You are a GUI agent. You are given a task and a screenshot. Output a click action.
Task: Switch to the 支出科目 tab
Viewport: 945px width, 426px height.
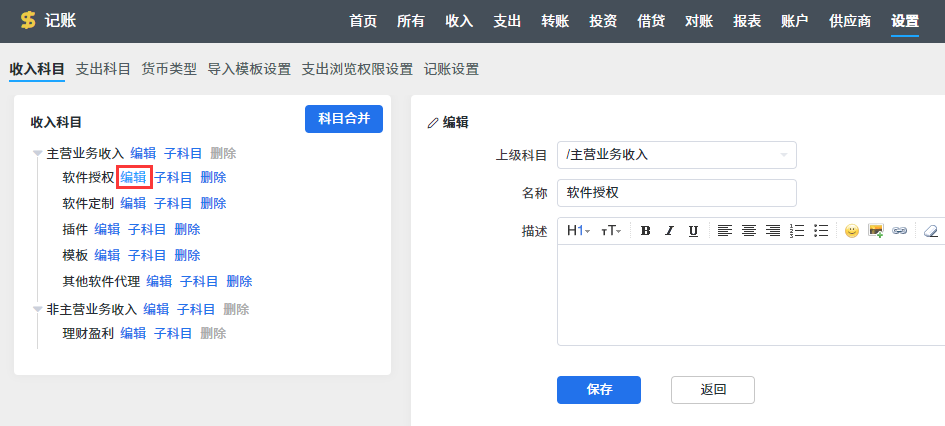103,69
